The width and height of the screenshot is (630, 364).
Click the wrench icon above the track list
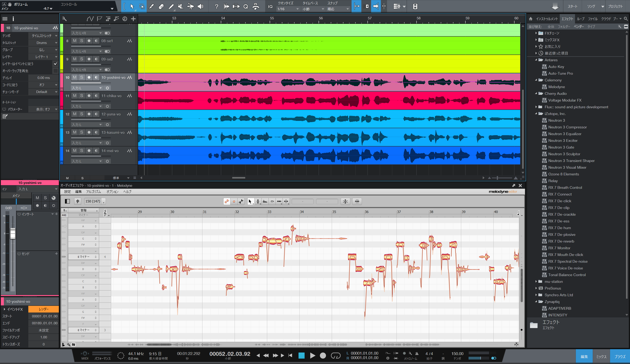64,19
